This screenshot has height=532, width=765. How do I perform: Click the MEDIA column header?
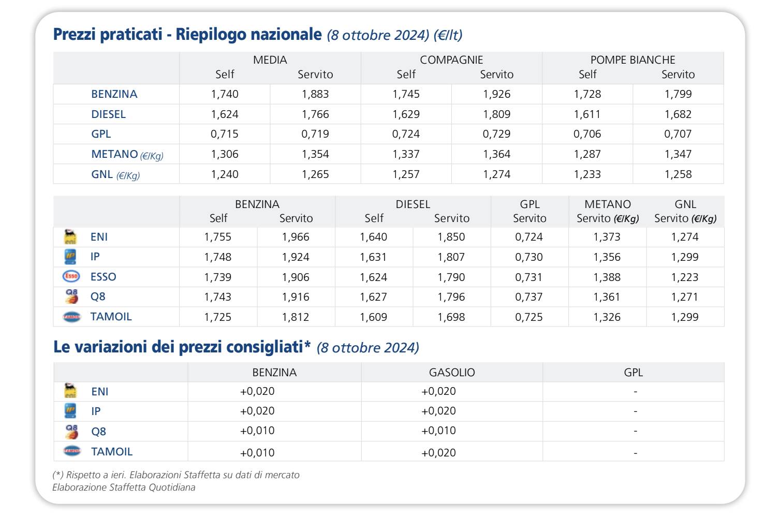tap(270, 60)
